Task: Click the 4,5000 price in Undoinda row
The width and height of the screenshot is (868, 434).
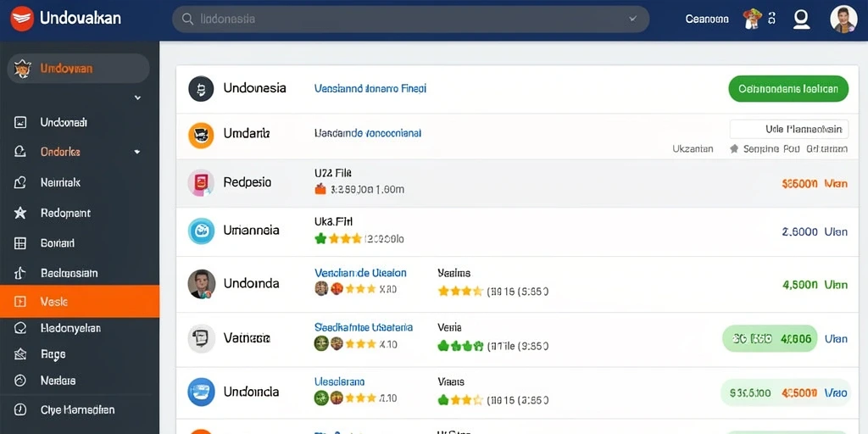Action: pos(800,285)
